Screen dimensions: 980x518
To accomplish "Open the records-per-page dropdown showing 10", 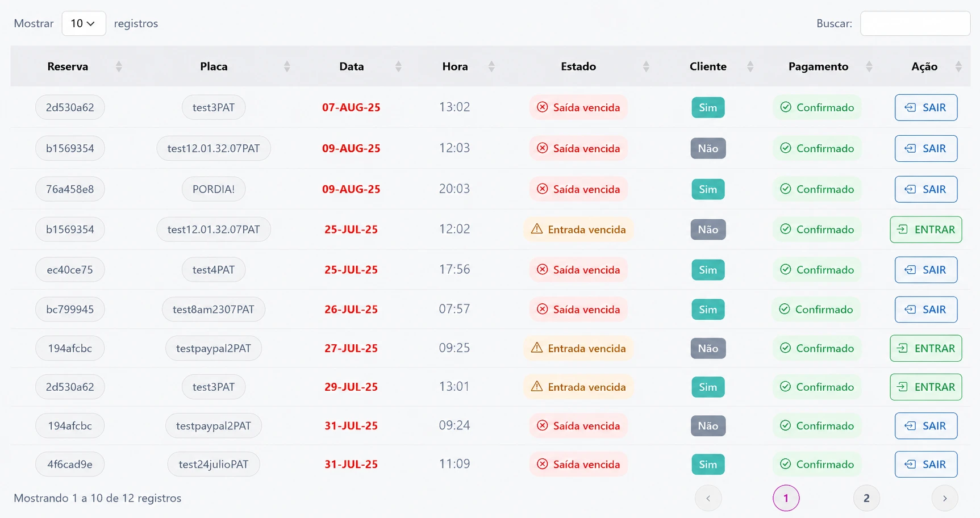I will [x=84, y=23].
